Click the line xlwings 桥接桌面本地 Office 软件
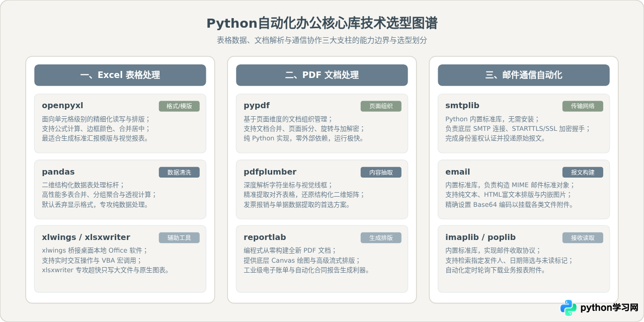This screenshot has height=322, width=644. click(95, 251)
